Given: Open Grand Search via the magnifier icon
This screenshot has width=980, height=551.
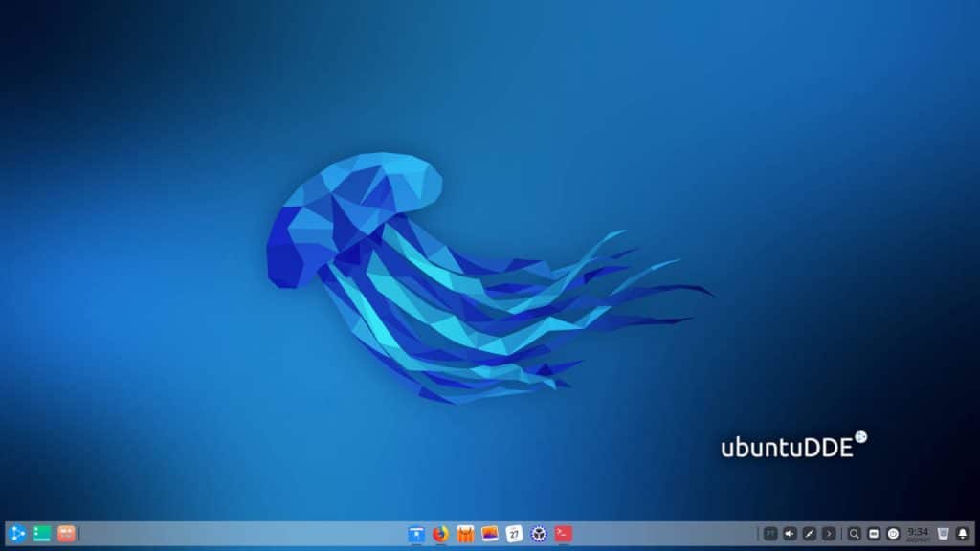Looking at the screenshot, I should pos(855,533).
